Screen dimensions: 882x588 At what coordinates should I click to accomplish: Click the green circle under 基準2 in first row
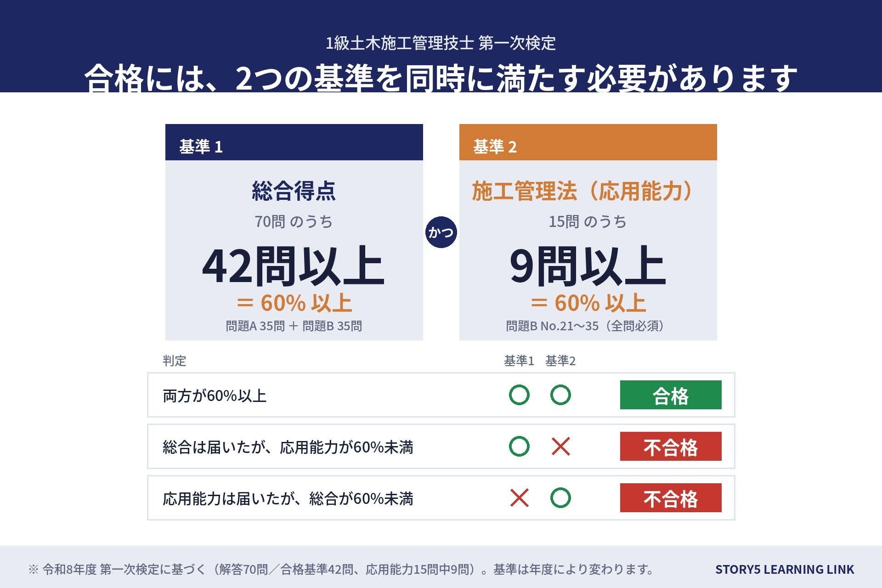560,395
